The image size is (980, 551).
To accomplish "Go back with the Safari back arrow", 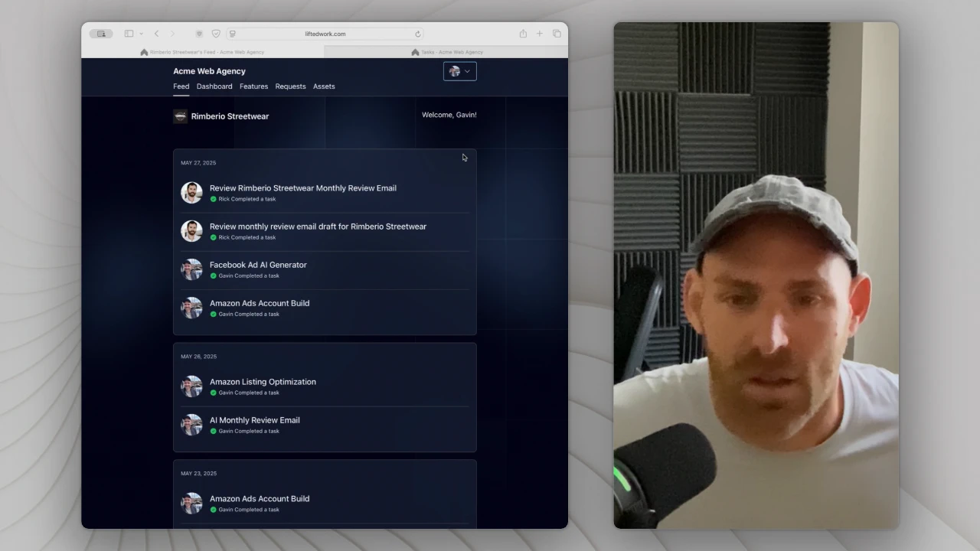I will pos(157,34).
